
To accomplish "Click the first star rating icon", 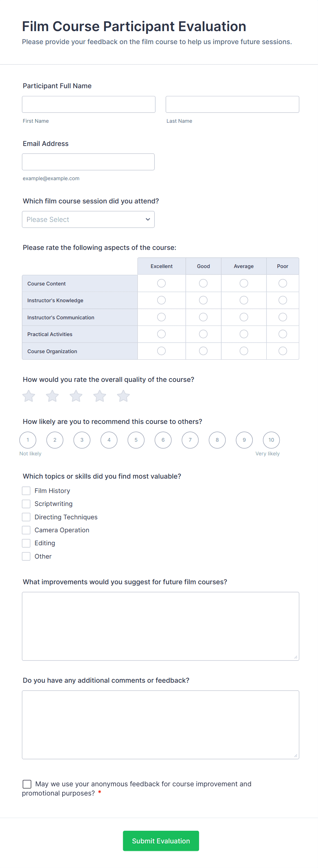I will click(x=28, y=396).
